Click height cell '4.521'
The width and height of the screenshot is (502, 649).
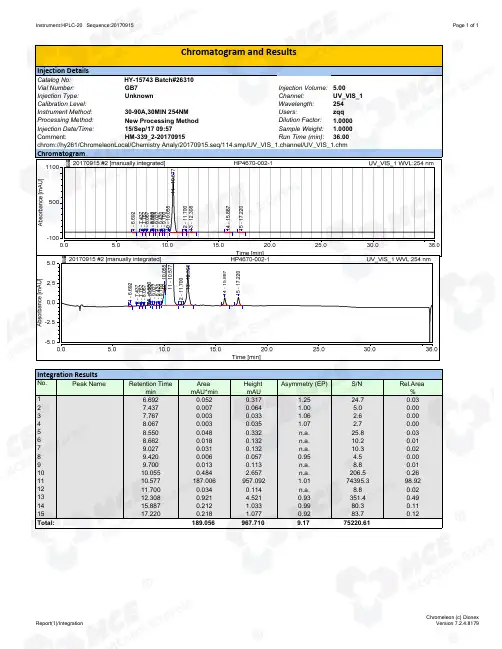click(x=253, y=498)
